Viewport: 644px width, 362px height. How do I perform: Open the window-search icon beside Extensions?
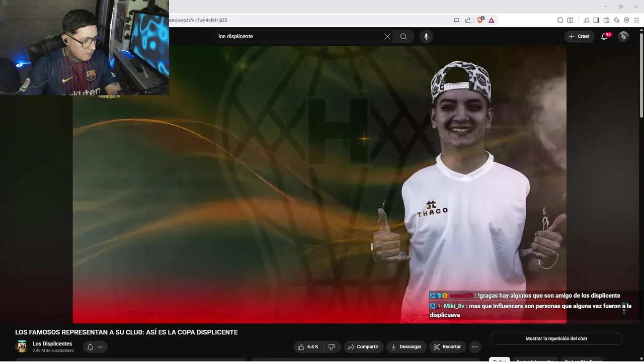[570, 20]
